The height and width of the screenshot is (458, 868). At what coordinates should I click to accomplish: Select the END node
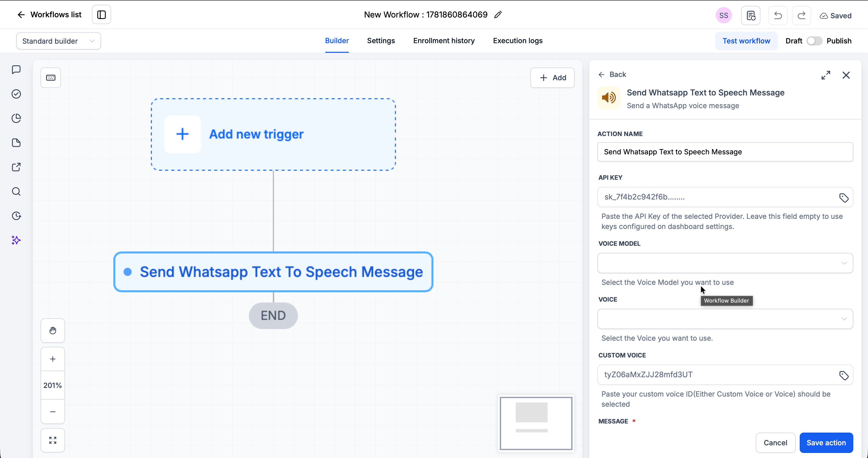coord(273,316)
